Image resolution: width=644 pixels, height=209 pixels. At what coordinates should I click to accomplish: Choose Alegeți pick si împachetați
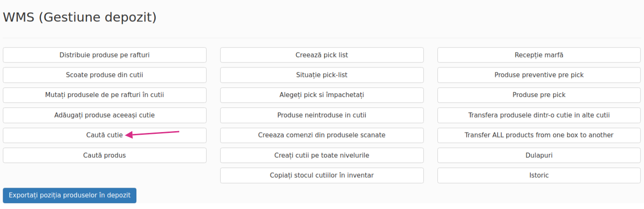point(322,95)
